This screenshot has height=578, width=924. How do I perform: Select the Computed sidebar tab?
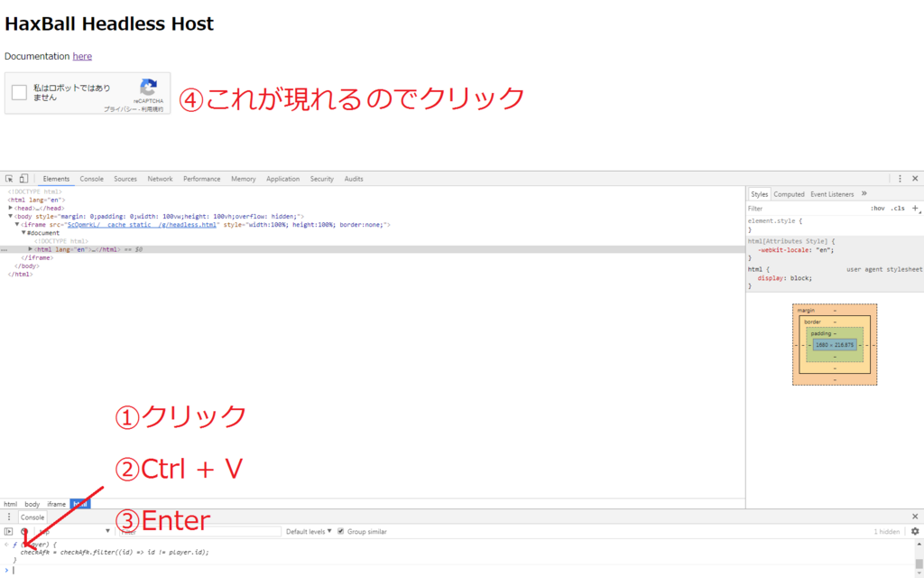pos(789,194)
